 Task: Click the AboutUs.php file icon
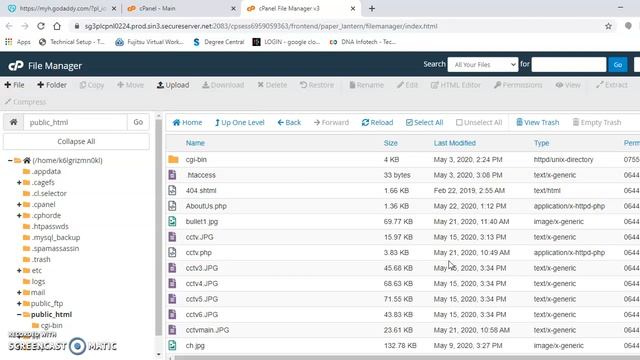point(172,206)
